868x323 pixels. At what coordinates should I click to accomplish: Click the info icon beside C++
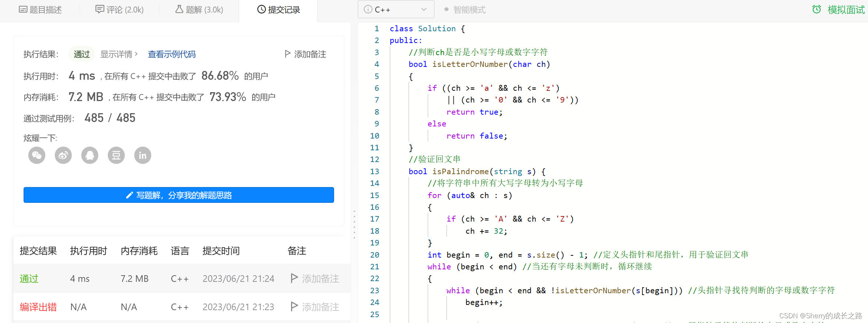[368, 10]
